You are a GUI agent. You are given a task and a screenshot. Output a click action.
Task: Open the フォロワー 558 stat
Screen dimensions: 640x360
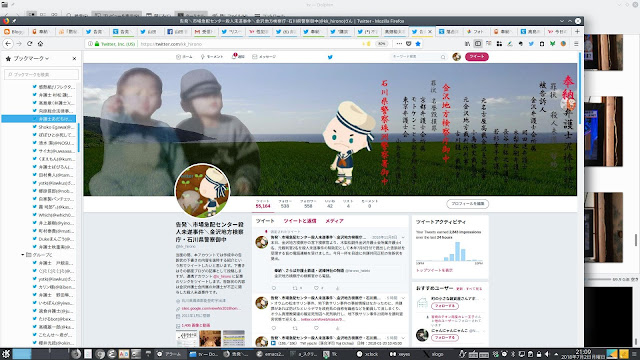[x=308, y=204]
